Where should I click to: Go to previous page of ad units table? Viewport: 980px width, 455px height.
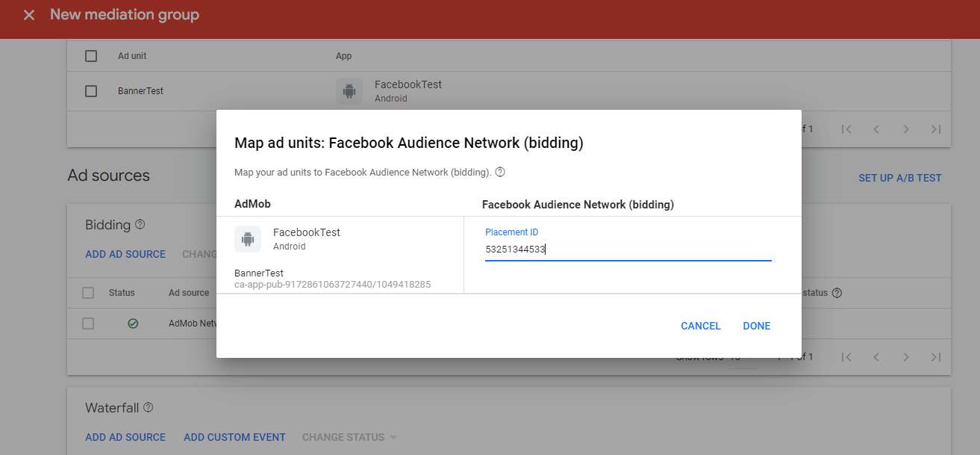click(x=876, y=129)
